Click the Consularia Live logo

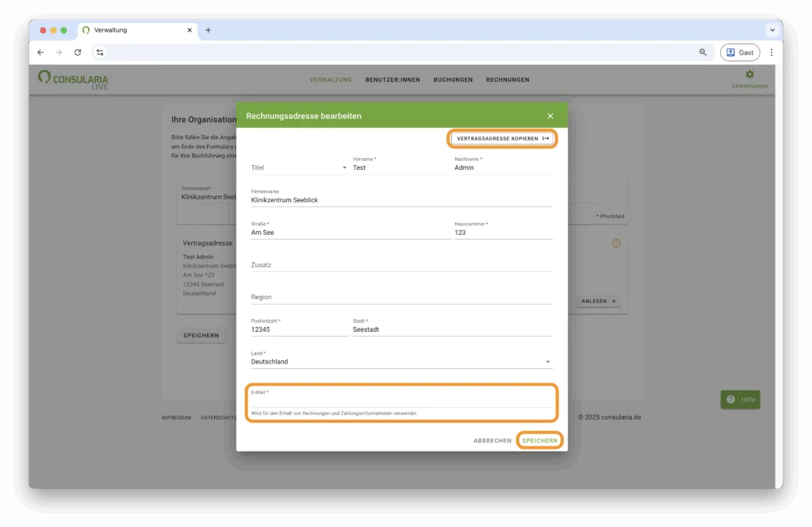[73, 79]
